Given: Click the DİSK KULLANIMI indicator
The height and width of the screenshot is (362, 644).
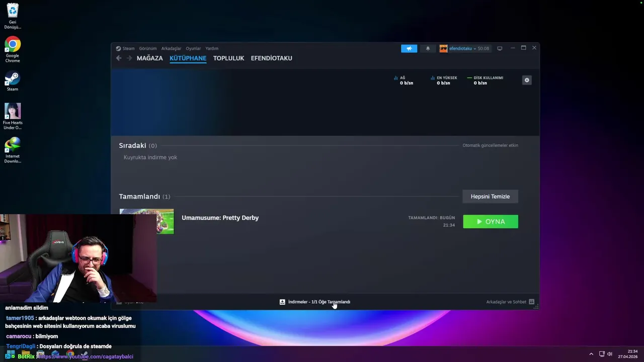Looking at the screenshot, I should coord(485,80).
